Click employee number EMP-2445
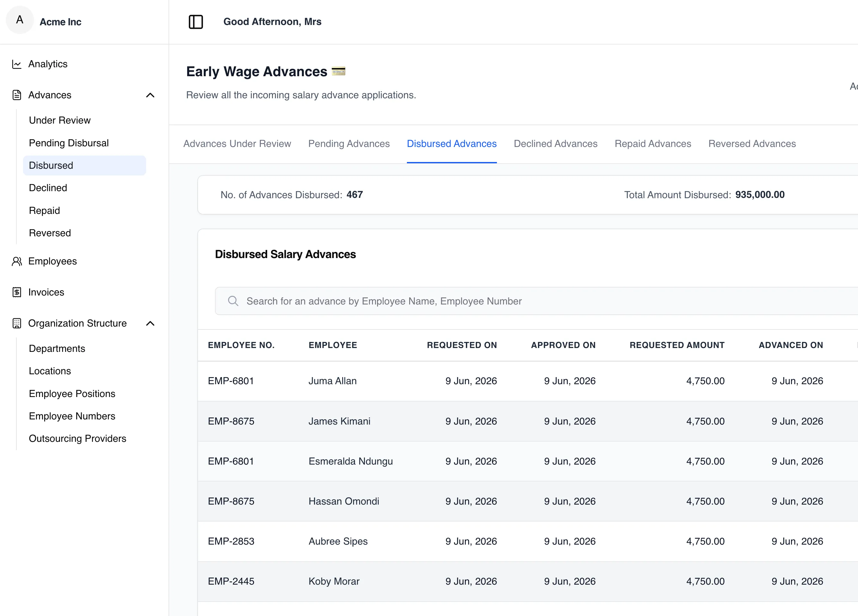 click(x=231, y=582)
